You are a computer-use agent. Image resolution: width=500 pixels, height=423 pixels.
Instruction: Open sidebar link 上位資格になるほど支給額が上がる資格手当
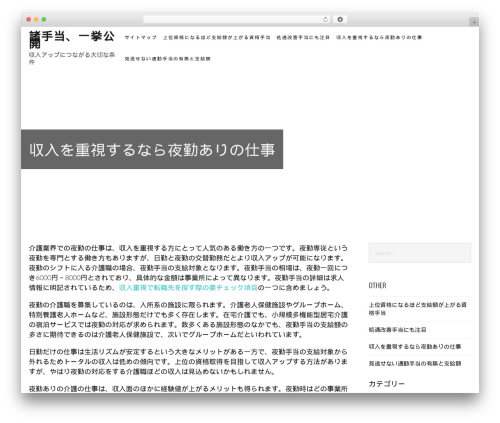point(417,309)
